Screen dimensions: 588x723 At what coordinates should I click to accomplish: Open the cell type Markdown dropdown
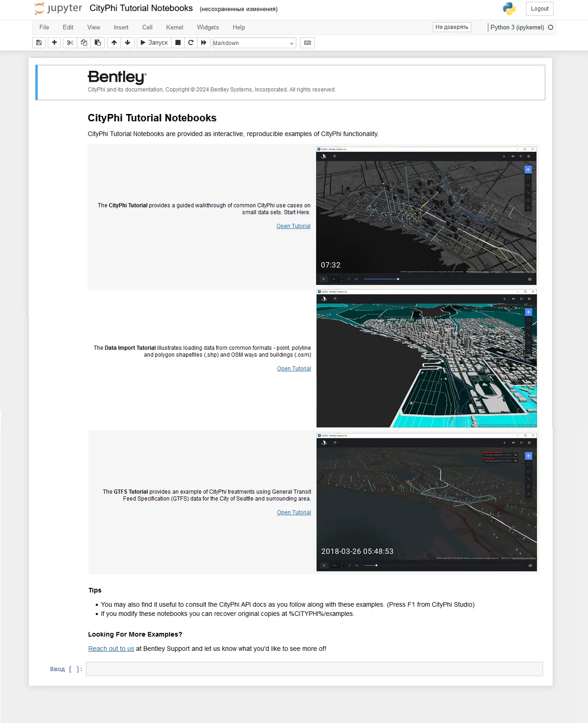[x=254, y=43]
